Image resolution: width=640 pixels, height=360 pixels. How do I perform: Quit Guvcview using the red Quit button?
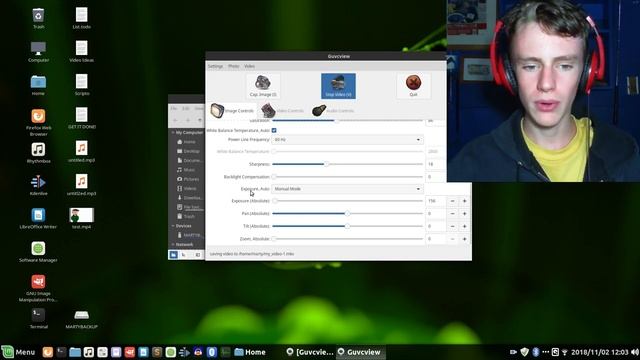pos(413,86)
